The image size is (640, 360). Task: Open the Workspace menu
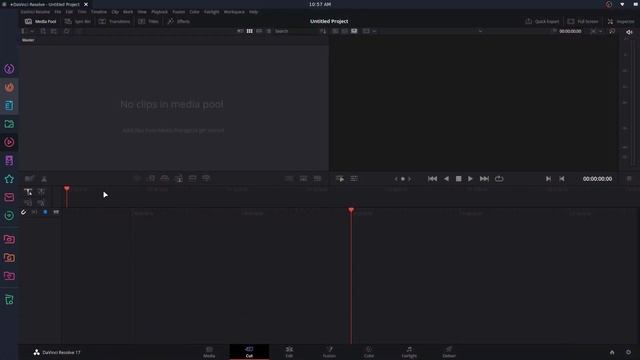pos(234,12)
